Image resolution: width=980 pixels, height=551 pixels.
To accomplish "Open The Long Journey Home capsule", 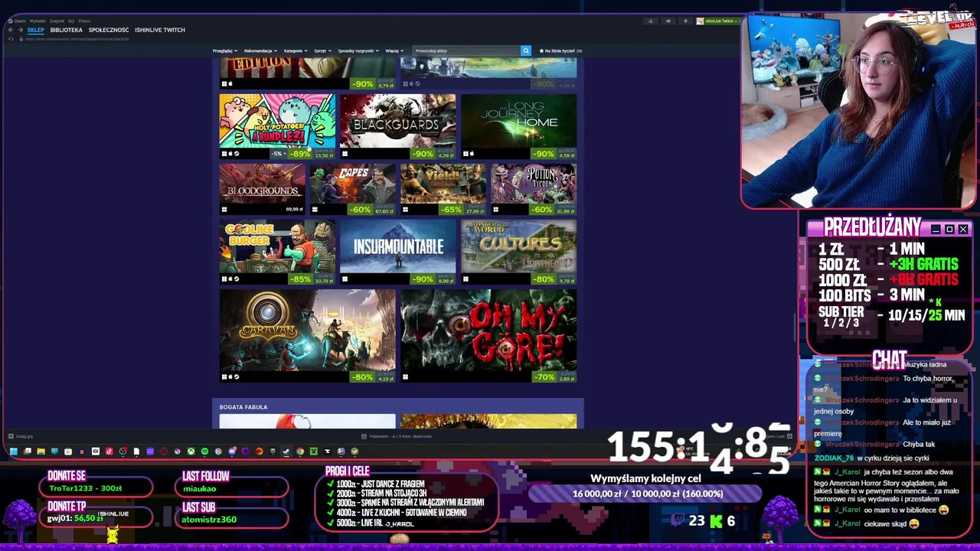I will (519, 126).
